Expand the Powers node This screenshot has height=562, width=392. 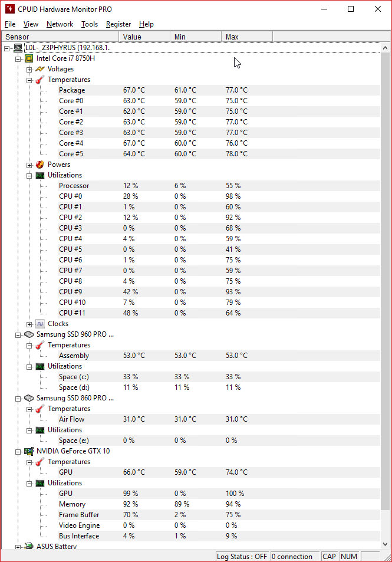(x=29, y=165)
